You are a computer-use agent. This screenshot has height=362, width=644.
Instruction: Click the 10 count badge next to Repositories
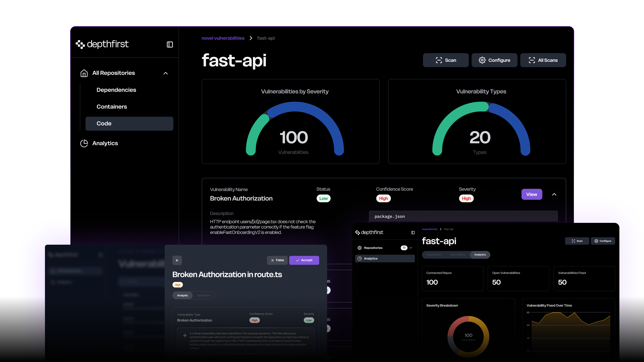click(x=404, y=248)
